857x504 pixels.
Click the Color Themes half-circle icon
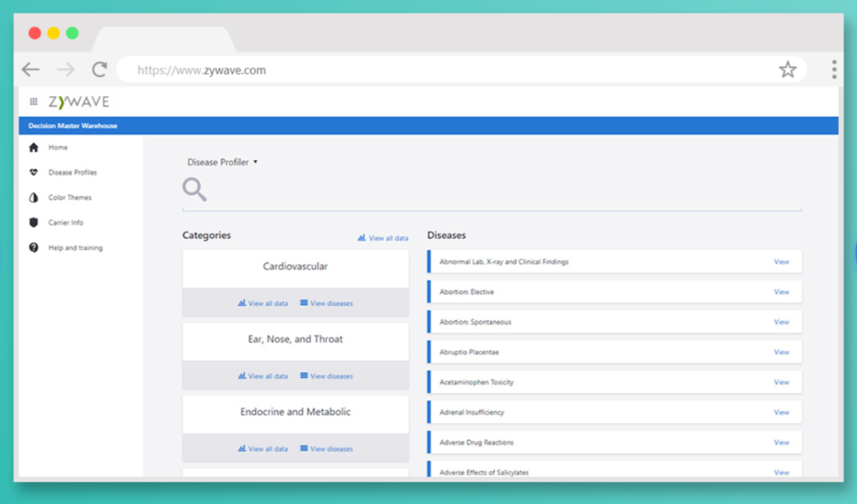point(32,197)
